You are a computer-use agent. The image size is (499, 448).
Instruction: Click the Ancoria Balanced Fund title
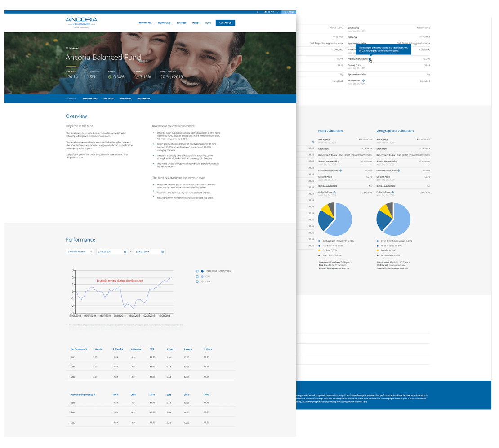(103, 57)
